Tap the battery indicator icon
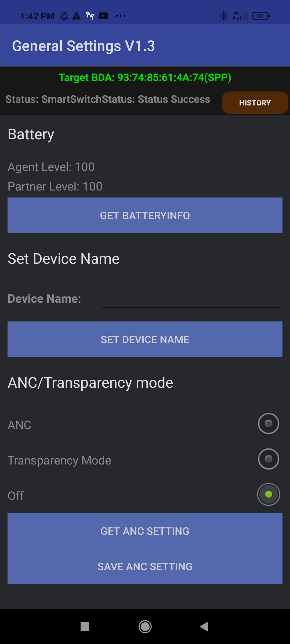Viewport: 290px width, 644px height. [x=261, y=16]
